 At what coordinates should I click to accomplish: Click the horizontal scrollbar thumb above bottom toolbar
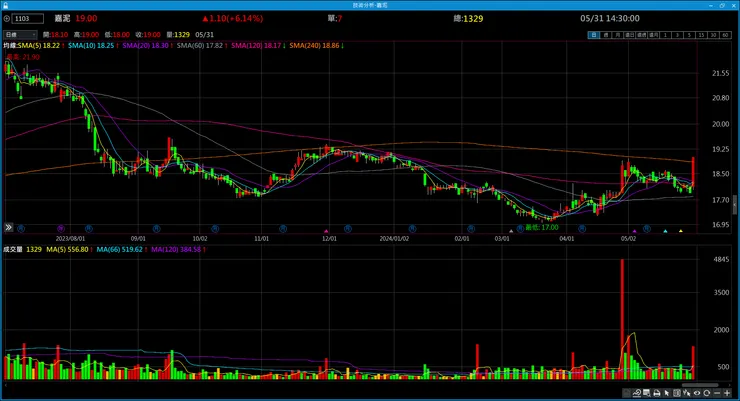click(700, 385)
